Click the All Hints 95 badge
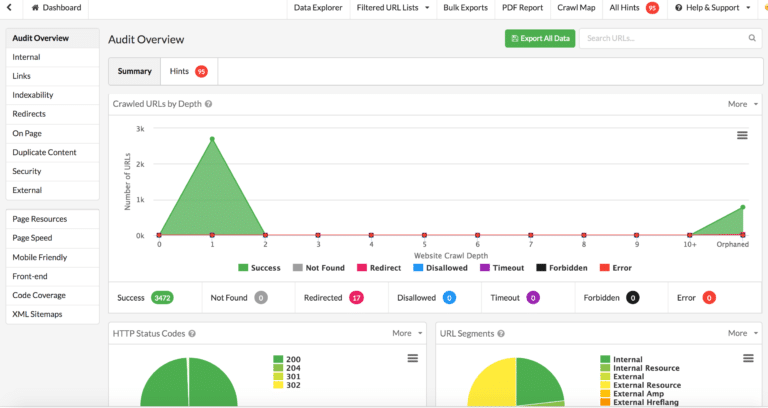 [x=652, y=8]
